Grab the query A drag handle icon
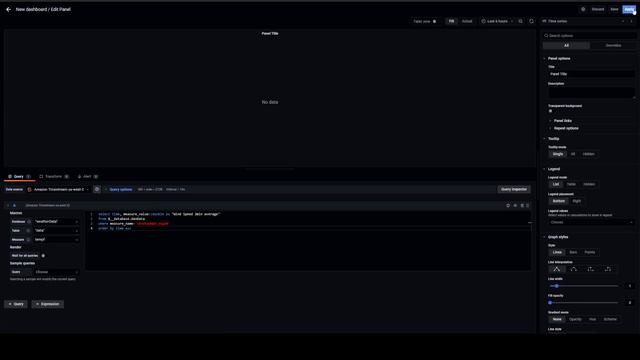640x360 pixels. (528, 205)
